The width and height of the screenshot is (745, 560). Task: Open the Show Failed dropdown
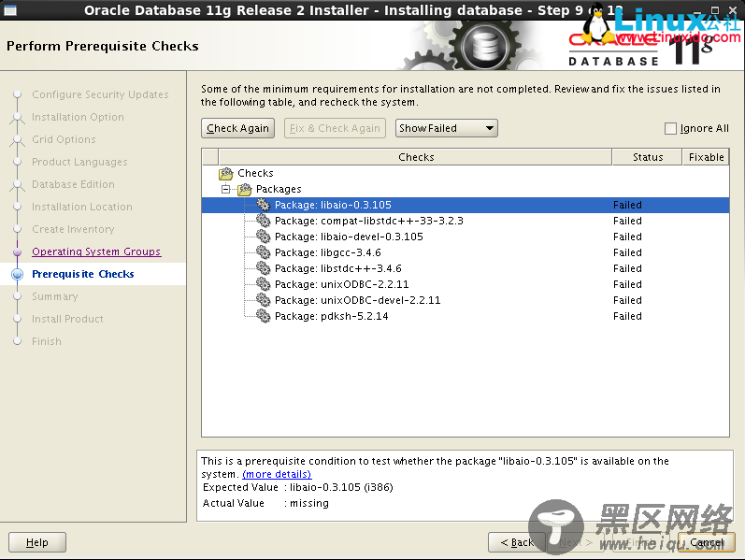coord(447,128)
